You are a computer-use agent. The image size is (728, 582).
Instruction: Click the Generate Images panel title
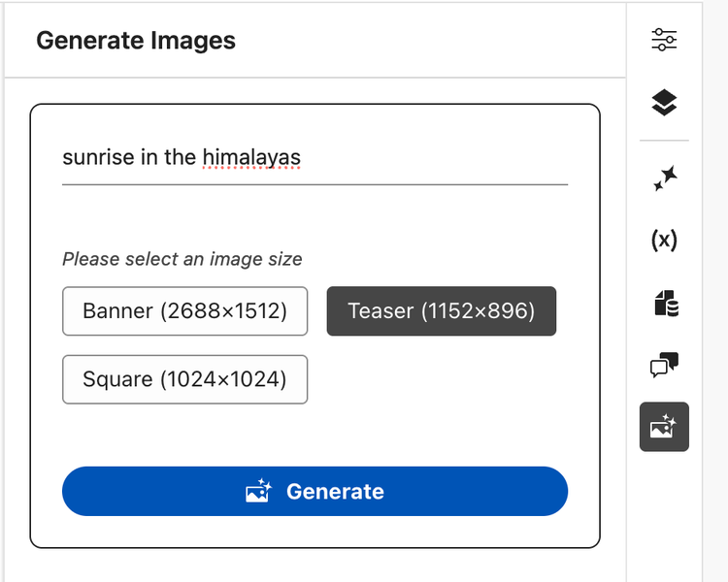(x=136, y=41)
